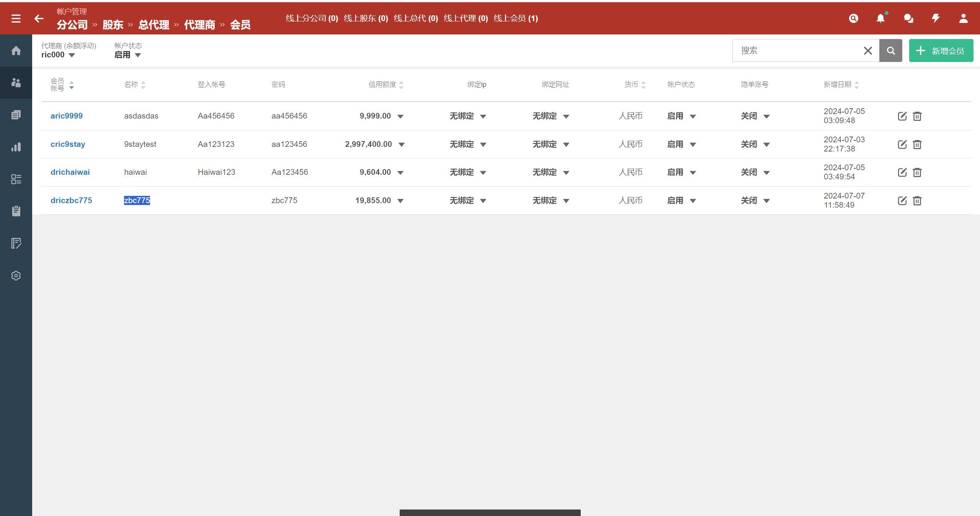Click the back arrow icon
This screenshot has width=980, height=516.
(x=39, y=18)
